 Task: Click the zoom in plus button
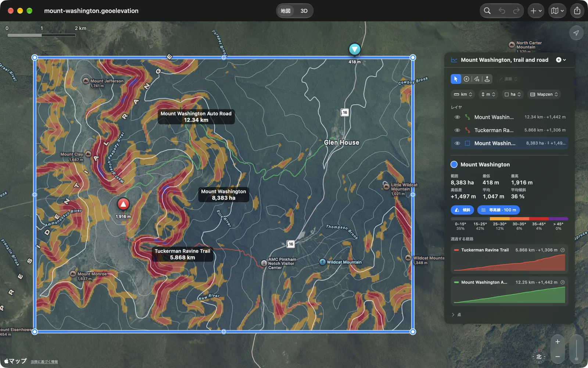point(557,342)
